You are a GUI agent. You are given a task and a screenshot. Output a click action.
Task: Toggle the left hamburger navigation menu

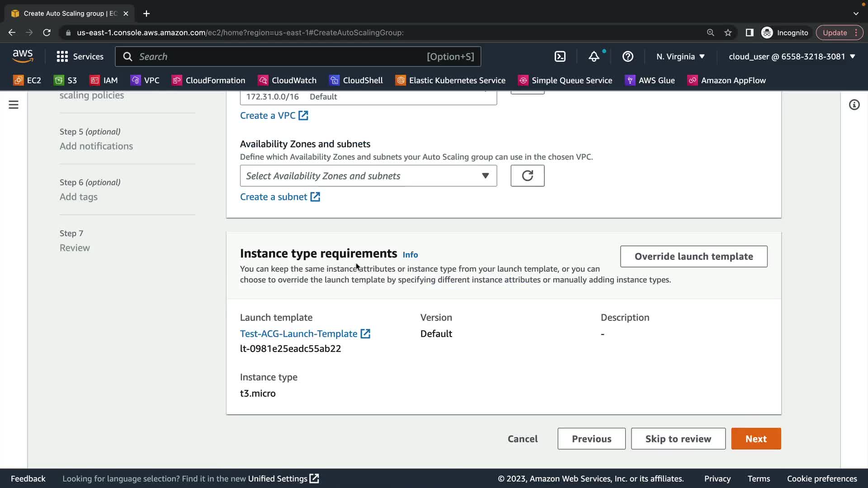(x=14, y=105)
